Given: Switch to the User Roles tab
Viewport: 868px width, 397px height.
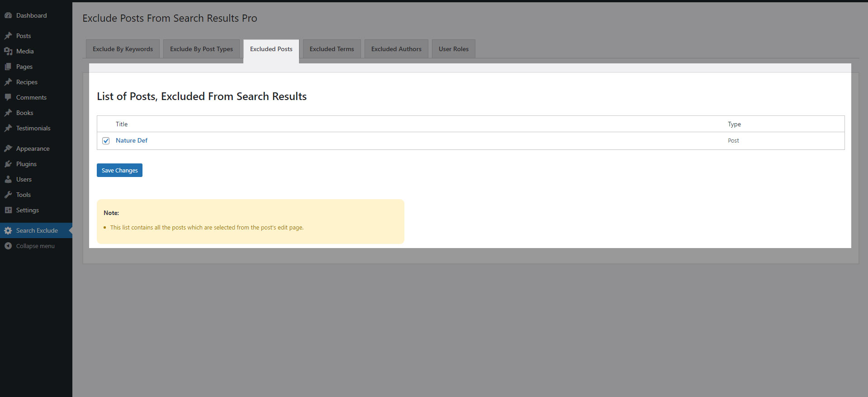Looking at the screenshot, I should pos(454,49).
